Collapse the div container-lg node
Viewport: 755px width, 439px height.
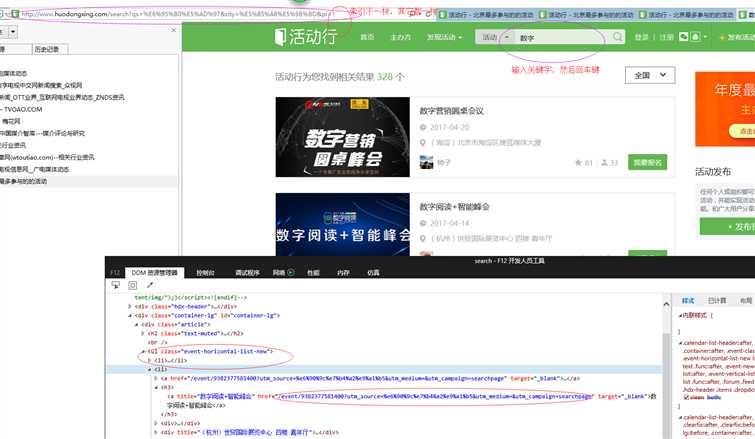[130, 315]
